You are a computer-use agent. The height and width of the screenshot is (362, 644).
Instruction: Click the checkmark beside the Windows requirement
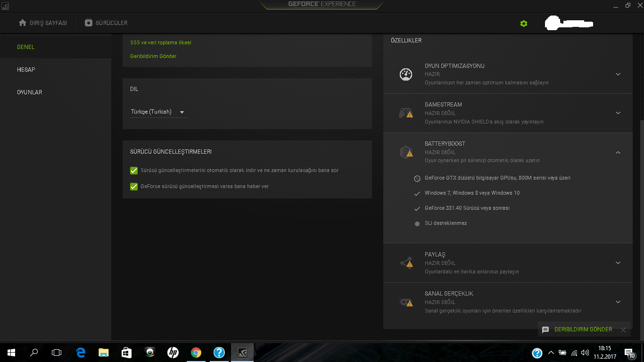click(417, 194)
